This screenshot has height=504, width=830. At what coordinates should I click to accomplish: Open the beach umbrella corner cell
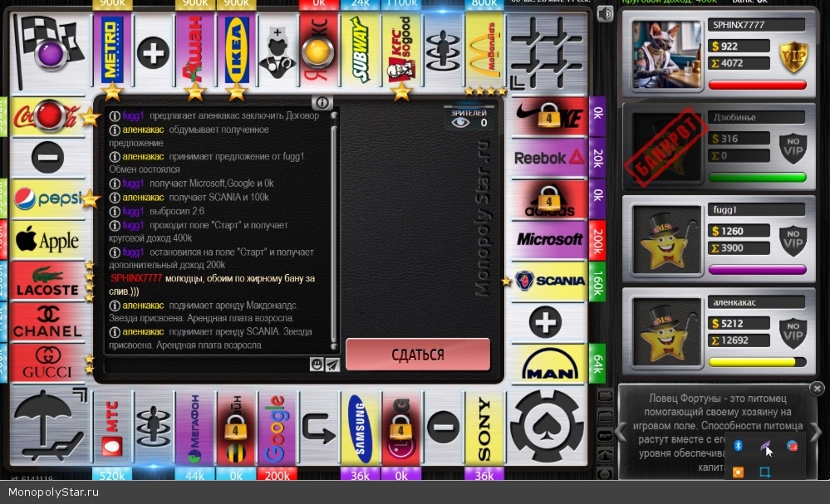[50, 426]
